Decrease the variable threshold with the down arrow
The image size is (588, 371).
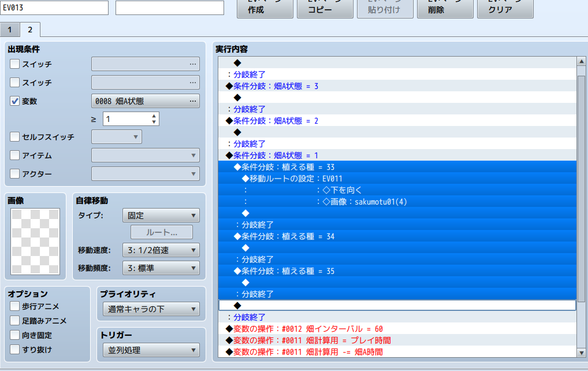[x=154, y=122]
